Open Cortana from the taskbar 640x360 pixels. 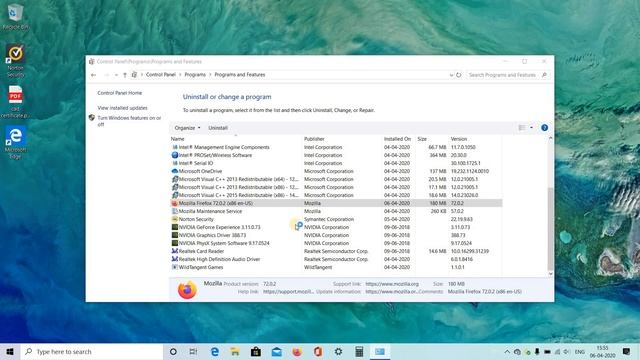coord(173,351)
